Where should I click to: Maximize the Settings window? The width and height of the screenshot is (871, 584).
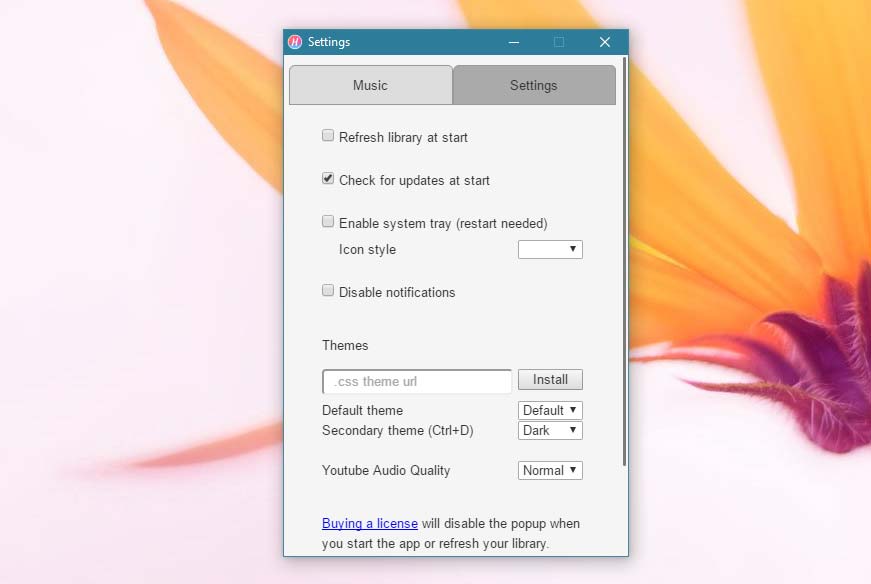[x=559, y=42]
